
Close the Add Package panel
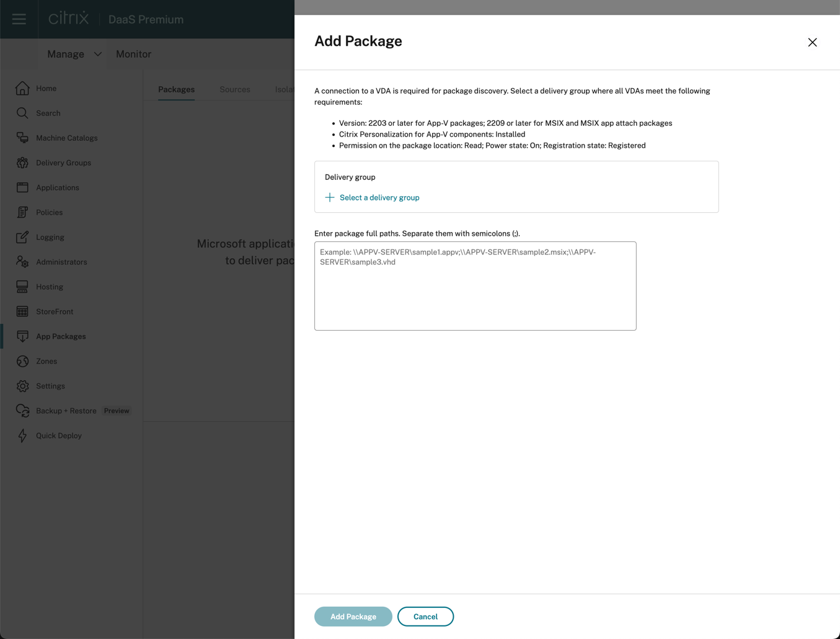(x=812, y=42)
